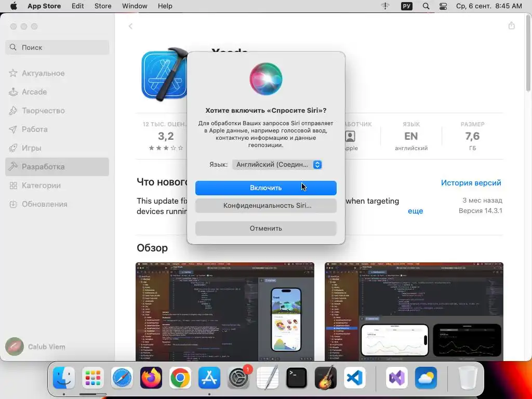Launch Firefox from the Dock
532x399 pixels.
point(151,378)
